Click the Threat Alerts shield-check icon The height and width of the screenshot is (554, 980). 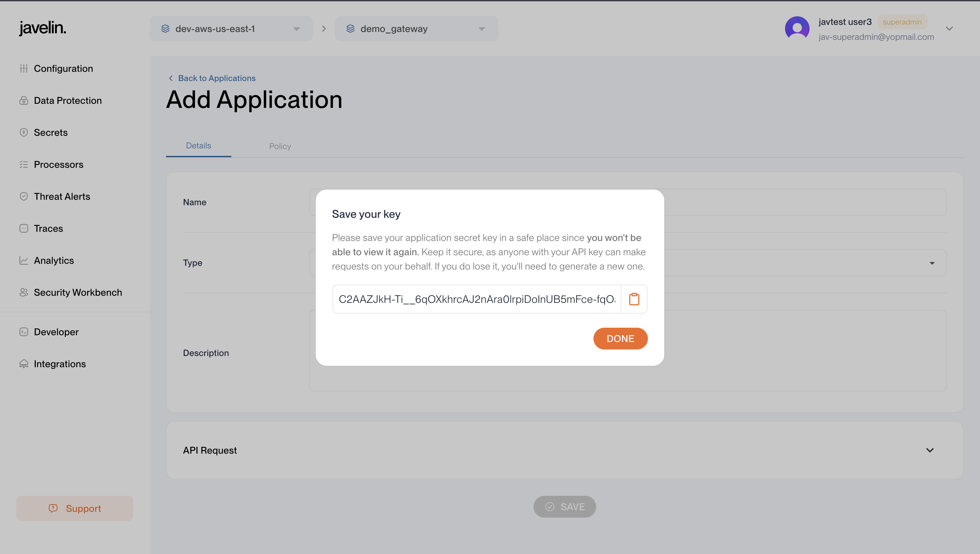tap(23, 196)
